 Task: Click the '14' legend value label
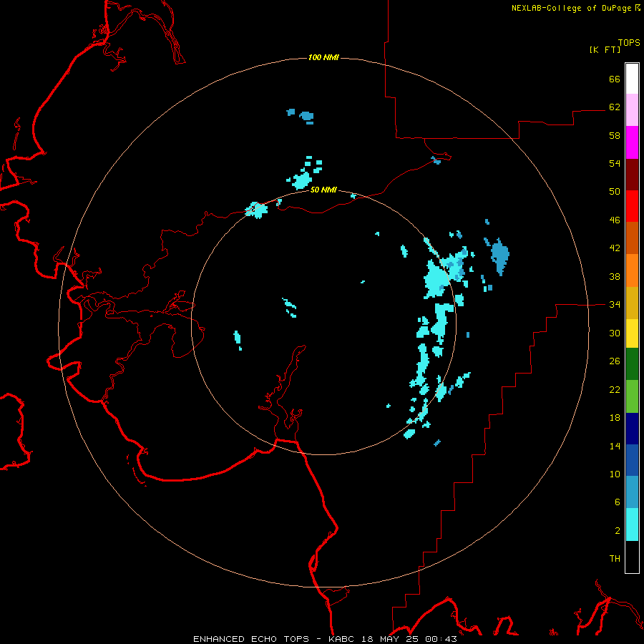615,446
